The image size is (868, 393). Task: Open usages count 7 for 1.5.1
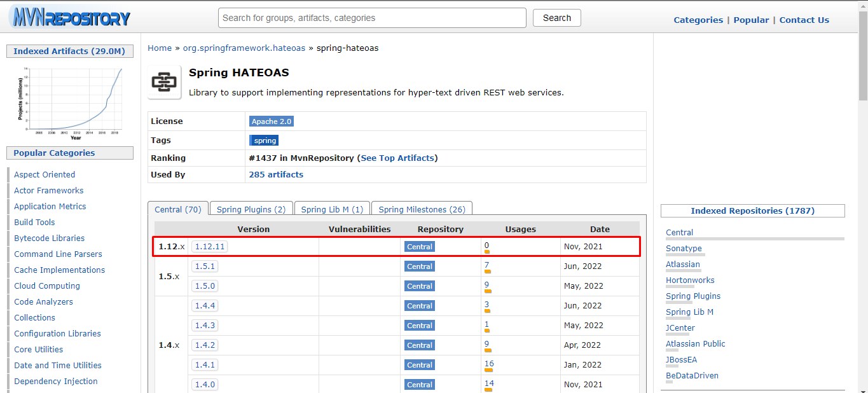pos(486,265)
